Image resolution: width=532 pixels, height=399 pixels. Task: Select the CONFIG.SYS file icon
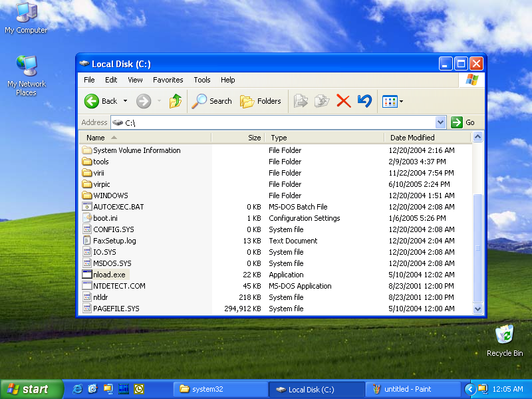point(87,229)
